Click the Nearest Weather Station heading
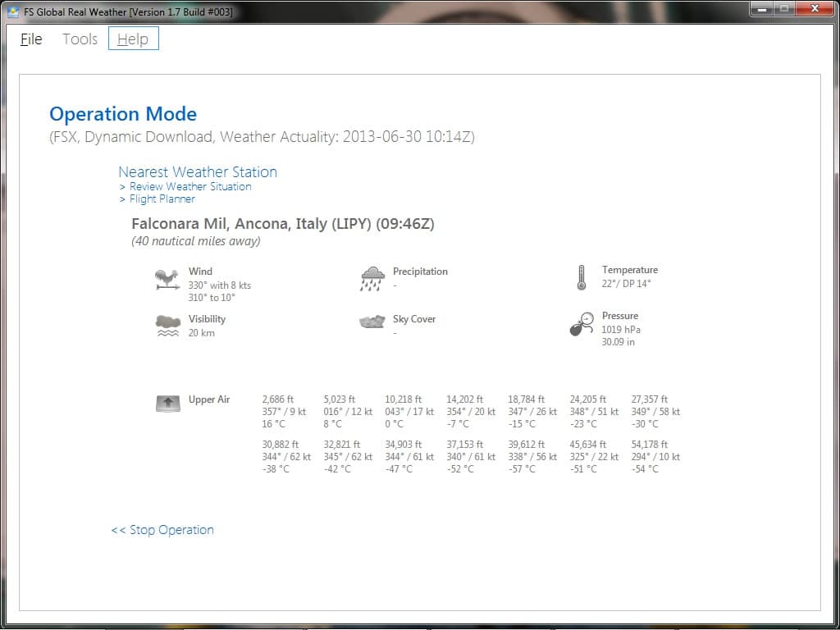Screen dimensions: 840x630 [198, 171]
